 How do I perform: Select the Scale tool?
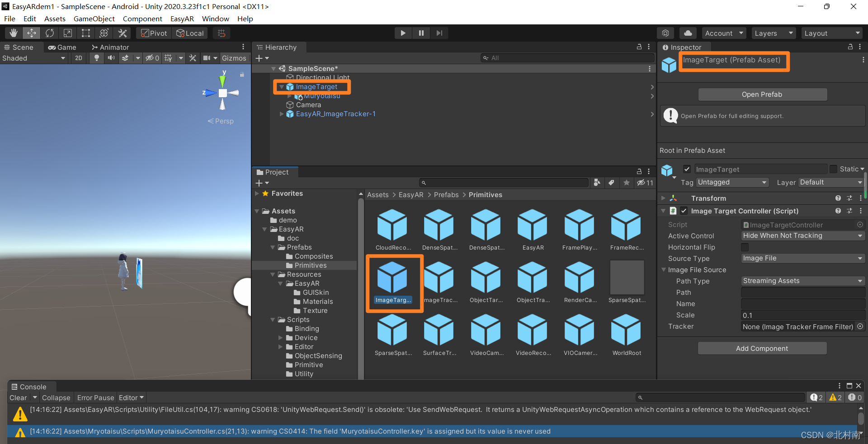click(x=68, y=33)
